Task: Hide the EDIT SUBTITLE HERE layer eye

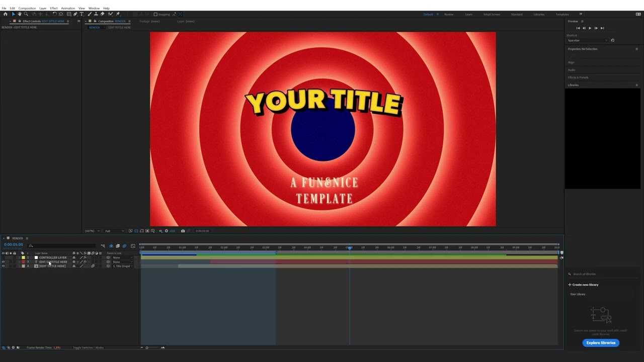Action: [x=3, y=262]
